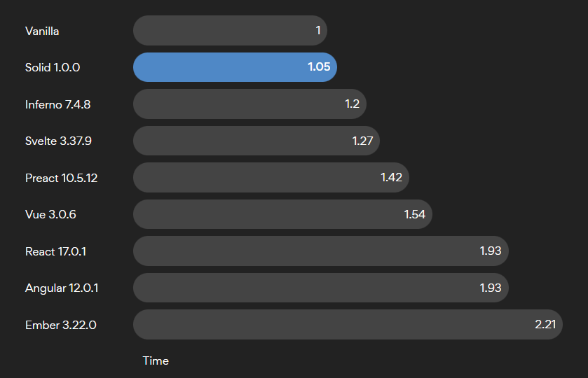The width and height of the screenshot is (588, 378).
Task: Click the 2.21 value on Ember bar
Action: point(545,324)
